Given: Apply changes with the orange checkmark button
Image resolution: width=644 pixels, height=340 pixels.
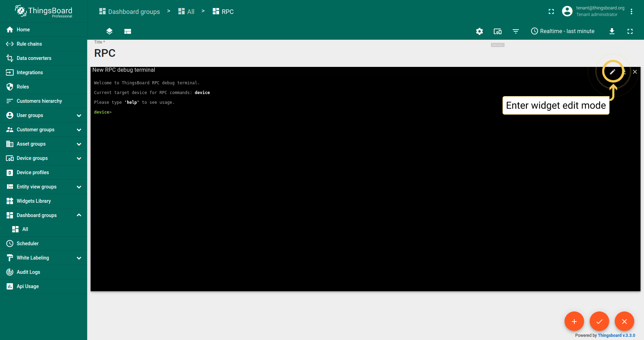Looking at the screenshot, I should (599, 321).
